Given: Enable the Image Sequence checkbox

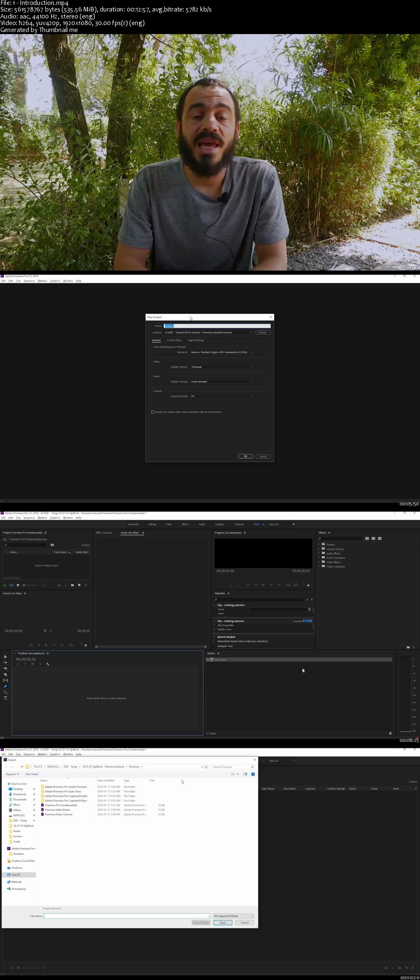Looking at the screenshot, I should click(x=40, y=909).
